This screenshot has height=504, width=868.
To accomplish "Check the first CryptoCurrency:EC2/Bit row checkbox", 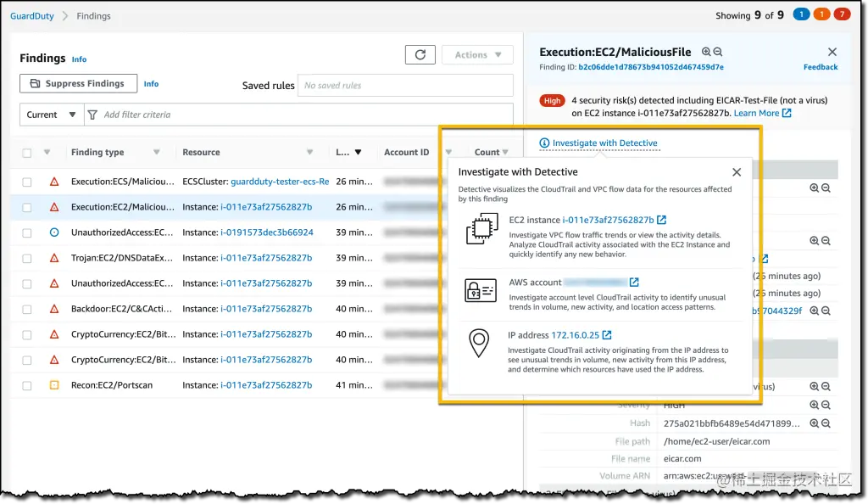I will tap(26, 335).
